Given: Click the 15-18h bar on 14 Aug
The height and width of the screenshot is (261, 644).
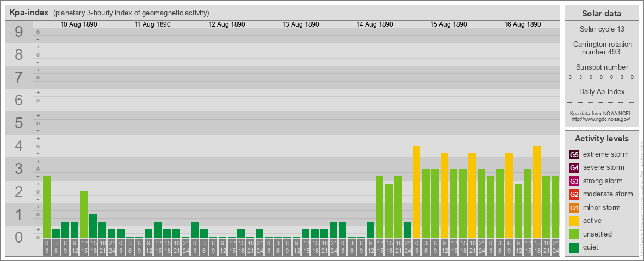Looking at the screenshot, I should click(x=388, y=210).
